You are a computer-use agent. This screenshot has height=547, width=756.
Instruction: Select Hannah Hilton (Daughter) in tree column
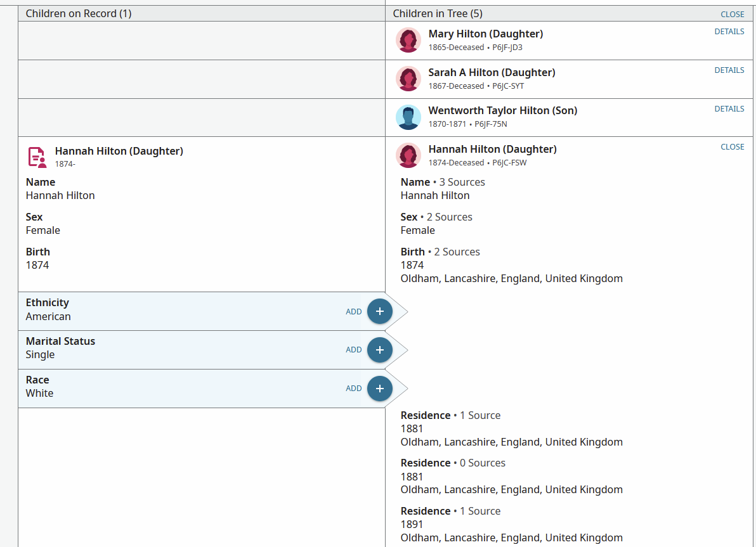point(492,150)
